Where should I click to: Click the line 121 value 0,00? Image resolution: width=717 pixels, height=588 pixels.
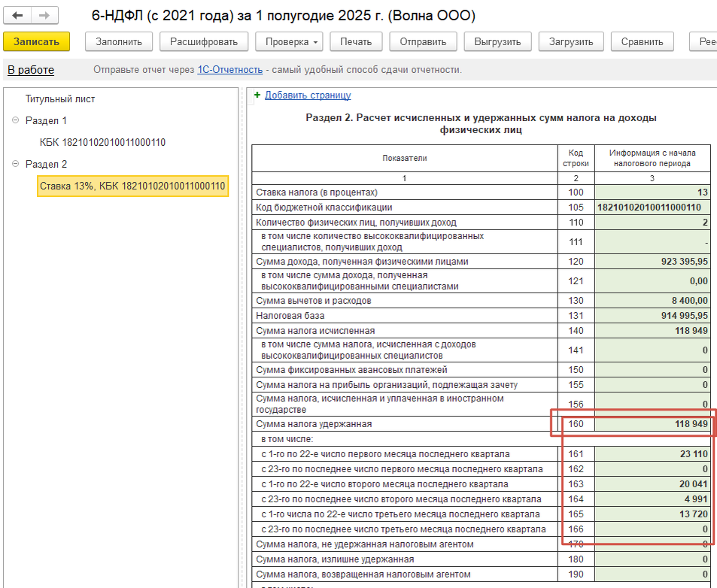point(652,281)
